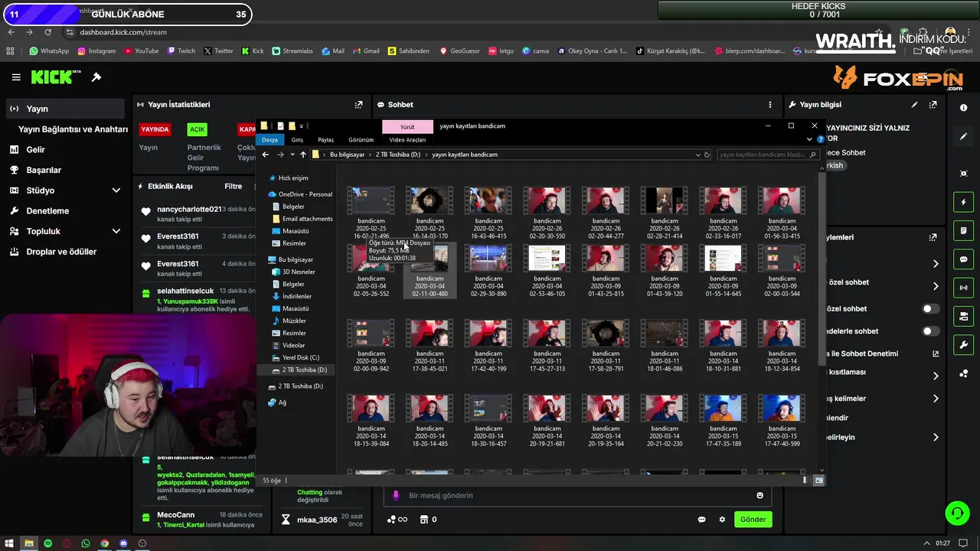Click the chat message input field
The width and height of the screenshot is (980, 551).
click(578, 495)
